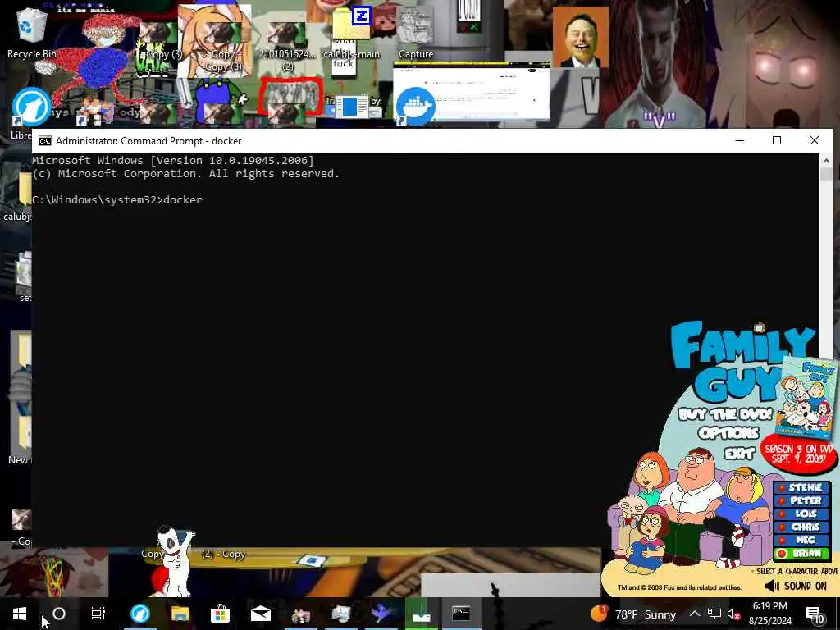840x630 pixels.
Task: Click the muted volume icon in system tray
Action: pos(733,614)
